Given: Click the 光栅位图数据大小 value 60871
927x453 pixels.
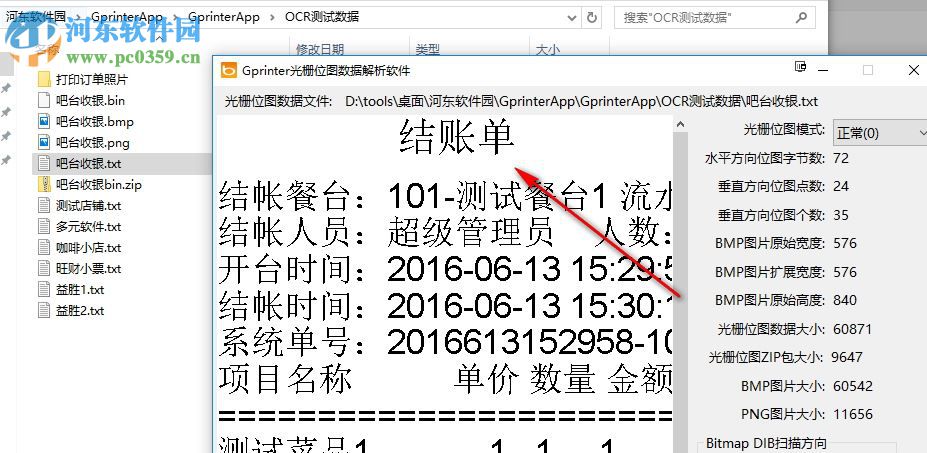Looking at the screenshot, I should (853, 329).
